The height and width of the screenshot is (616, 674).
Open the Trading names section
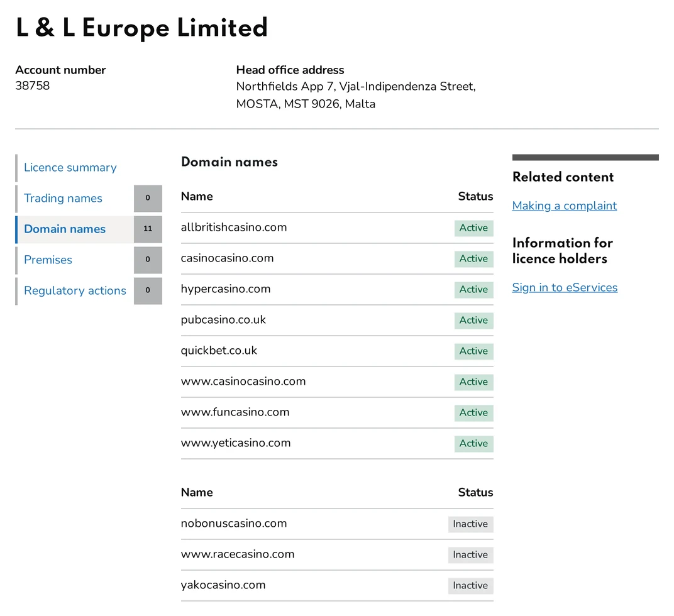coord(63,198)
